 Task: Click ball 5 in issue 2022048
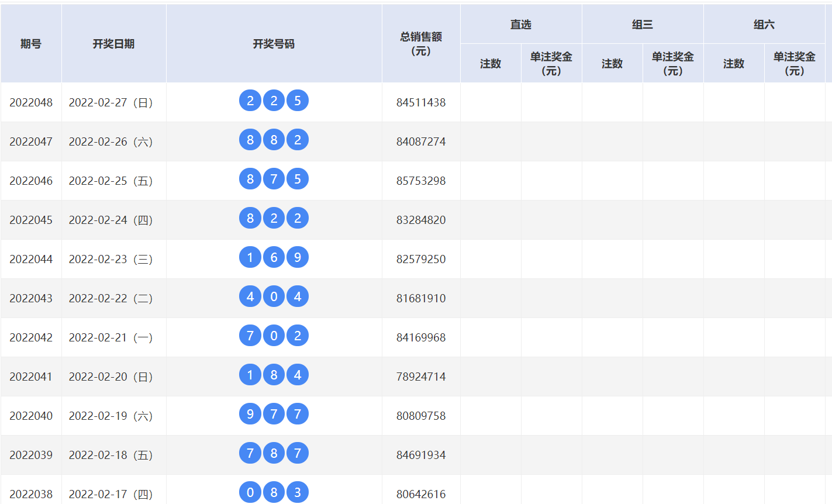(x=298, y=101)
